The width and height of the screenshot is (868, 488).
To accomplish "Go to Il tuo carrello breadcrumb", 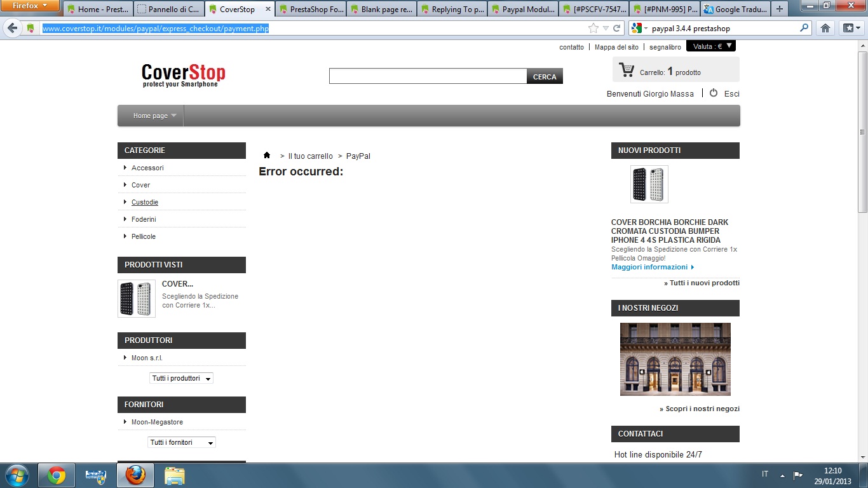I will pyautogui.click(x=310, y=156).
